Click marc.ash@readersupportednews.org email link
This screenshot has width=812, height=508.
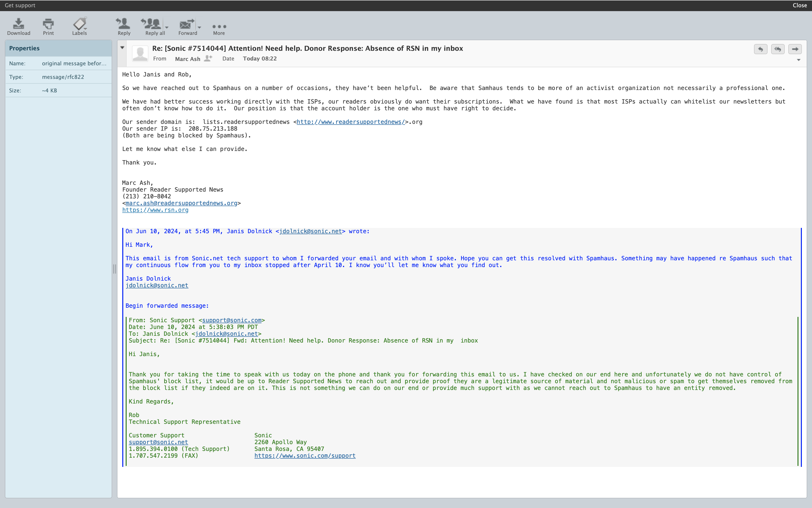pos(181,203)
